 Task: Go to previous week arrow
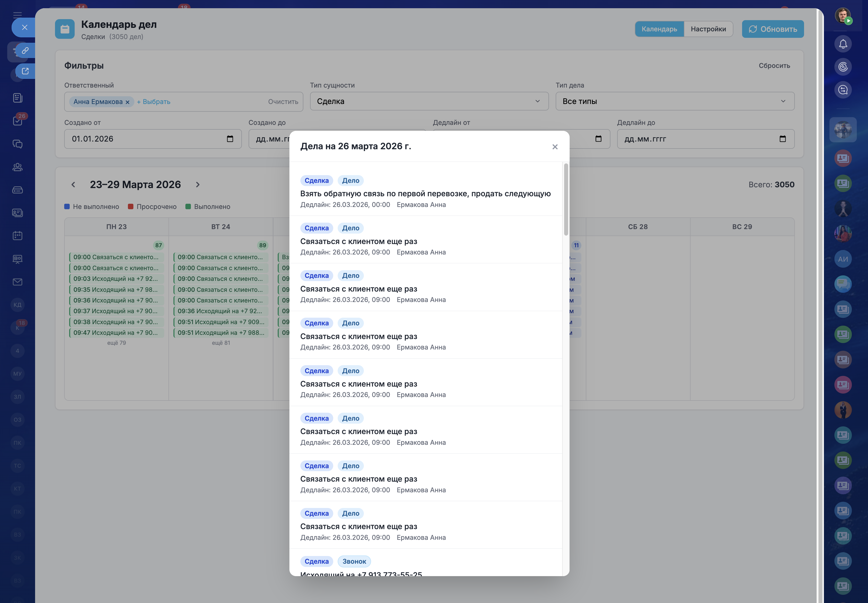point(73,184)
